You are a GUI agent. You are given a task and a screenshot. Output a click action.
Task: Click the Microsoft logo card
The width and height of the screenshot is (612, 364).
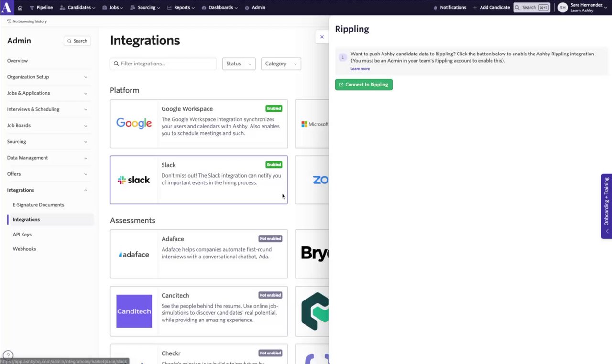pyautogui.click(x=313, y=124)
